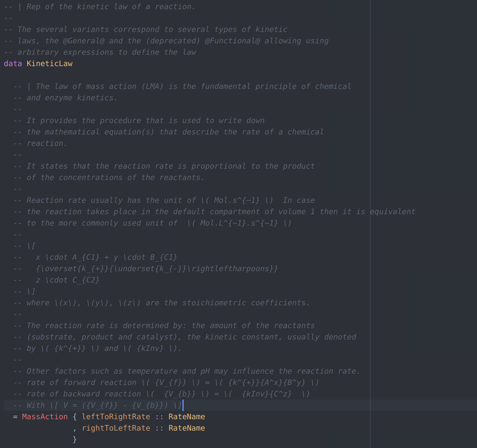Screen dimensions: 477x448
Task: Click the MassAction constructor name
Action: [45, 417]
